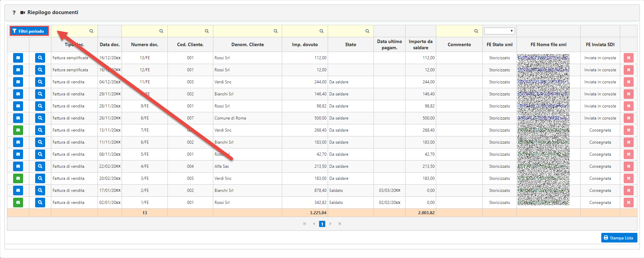644x258 pixels.
Task: Click the magnifier icon on Alfa Sas row
Action: tap(40, 166)
